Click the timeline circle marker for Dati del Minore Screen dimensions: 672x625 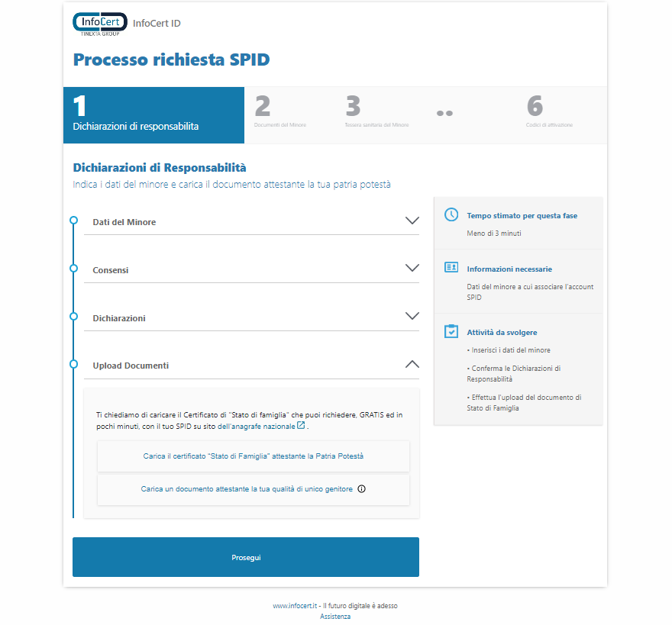pyautogui.click(x=73, y=221)
